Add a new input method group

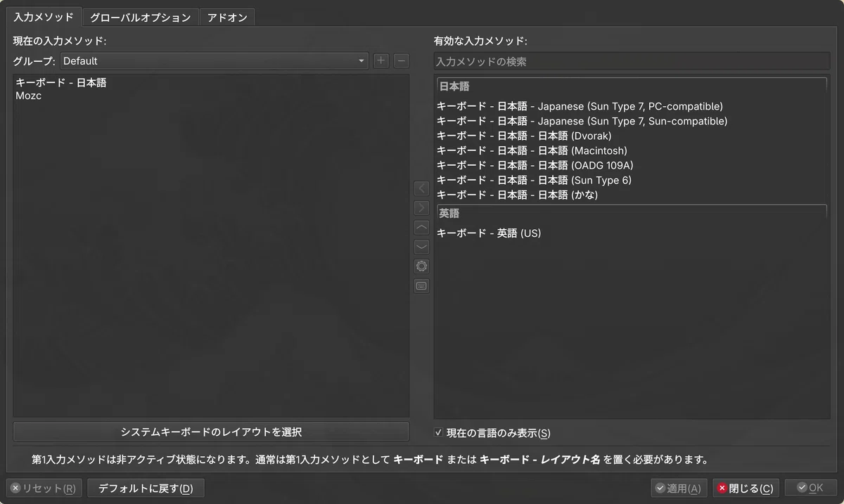click(x=381, y=61)
